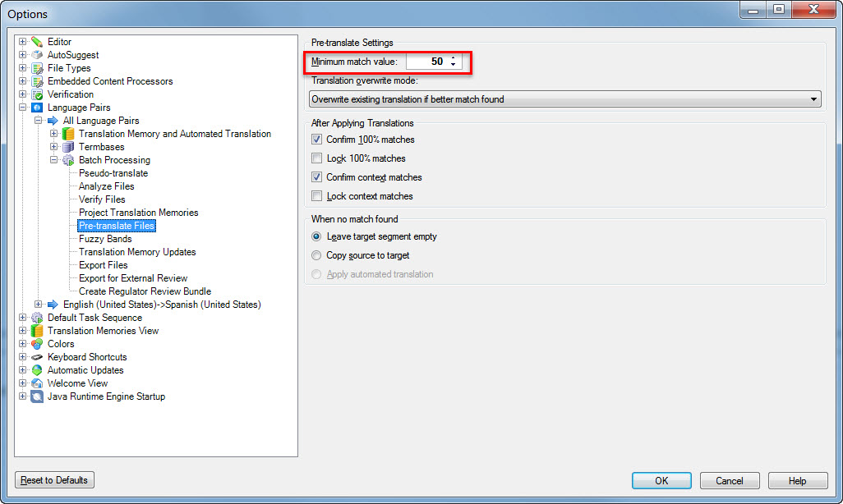Select Leave target segment empty
Viewport: 843px width, 504px height.
pos(316,236)
